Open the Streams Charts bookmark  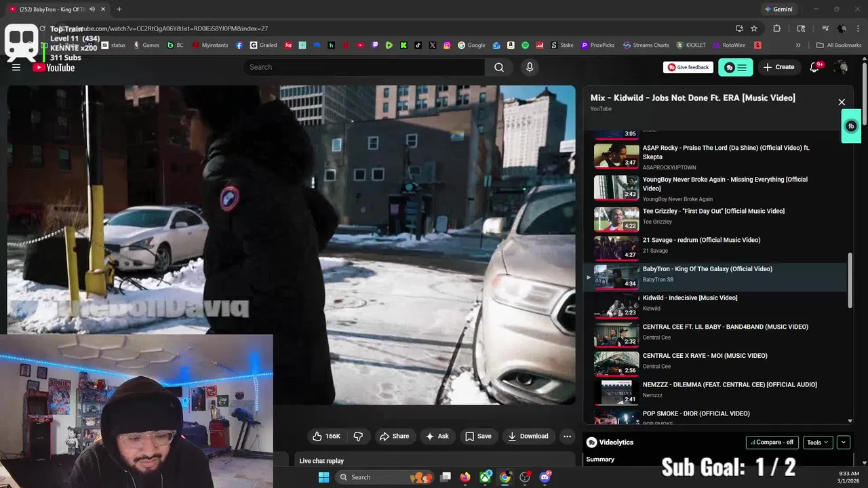[646, 45]
